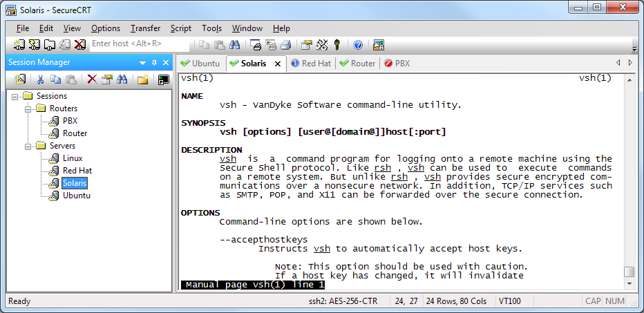Click the 'ssh2: AES-256-CTR' status bar entry
The width and height of the screenshot is (644, 313).
point(343,301)
